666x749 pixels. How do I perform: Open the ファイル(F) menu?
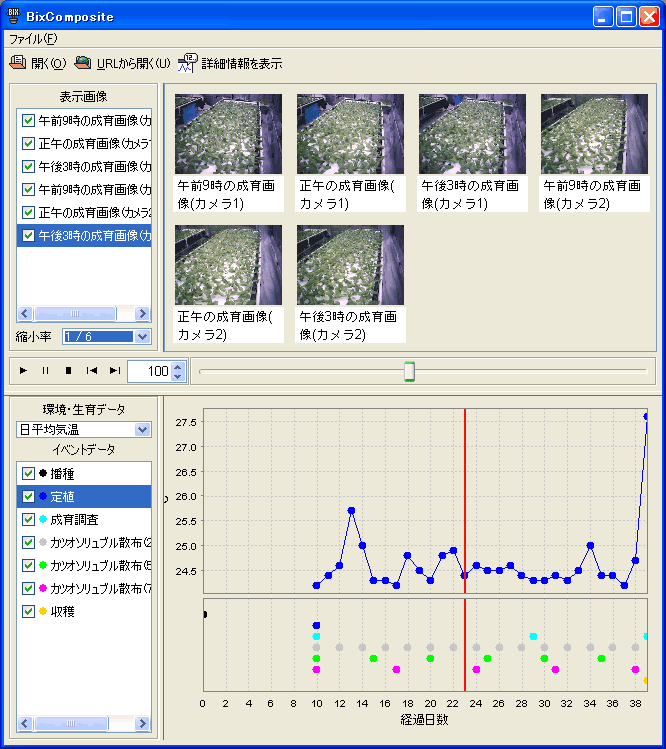coord(33,39)
